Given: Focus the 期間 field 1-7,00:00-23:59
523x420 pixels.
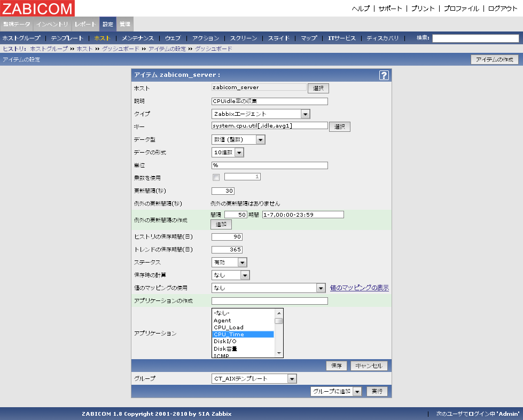Looking at the screenshot, I should click(x=303, y=215).
